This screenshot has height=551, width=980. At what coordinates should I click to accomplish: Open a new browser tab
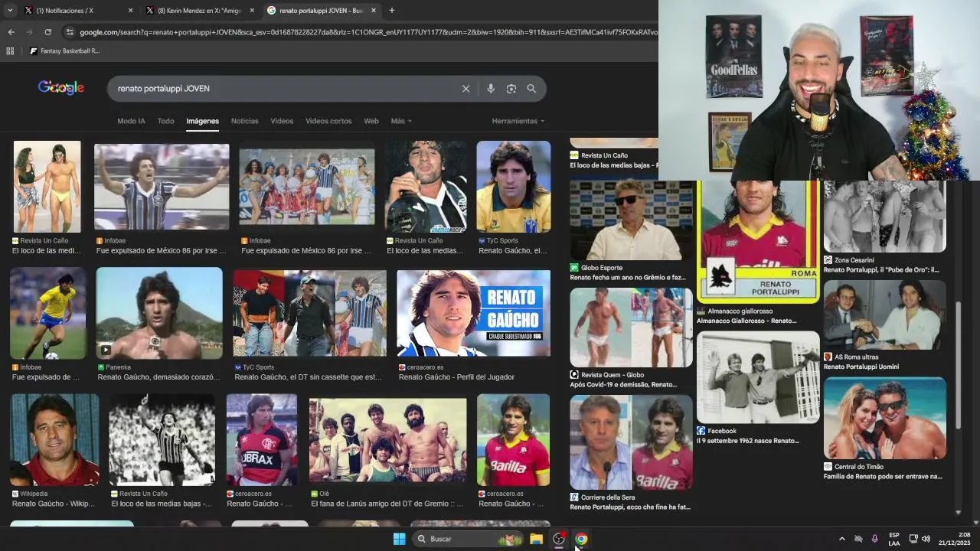(x=392, y=11)
